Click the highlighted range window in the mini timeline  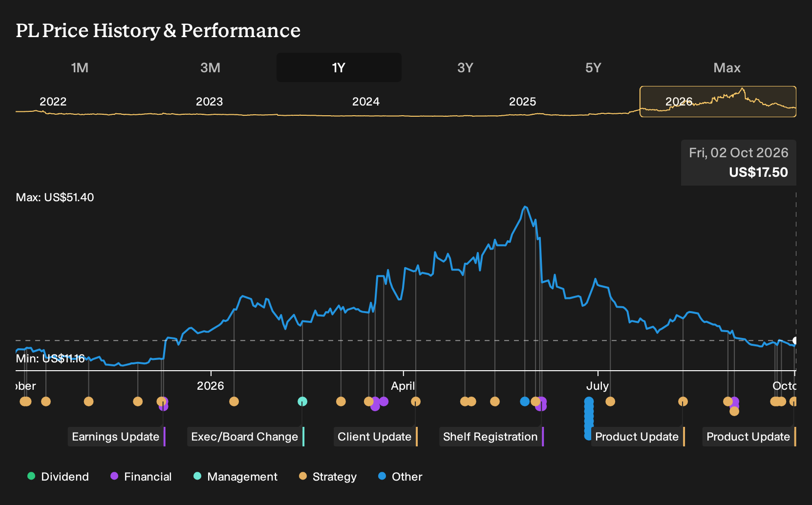pyautogui.click(x=718, y=102)
